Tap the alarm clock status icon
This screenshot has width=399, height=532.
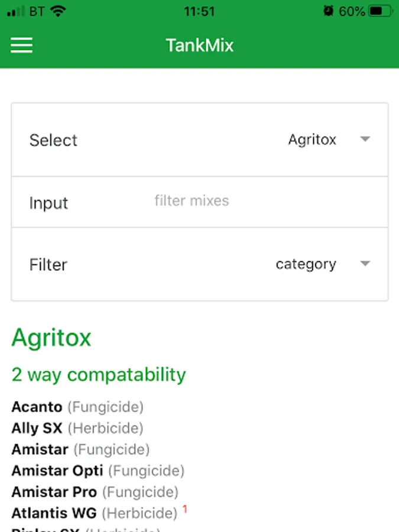329,11
